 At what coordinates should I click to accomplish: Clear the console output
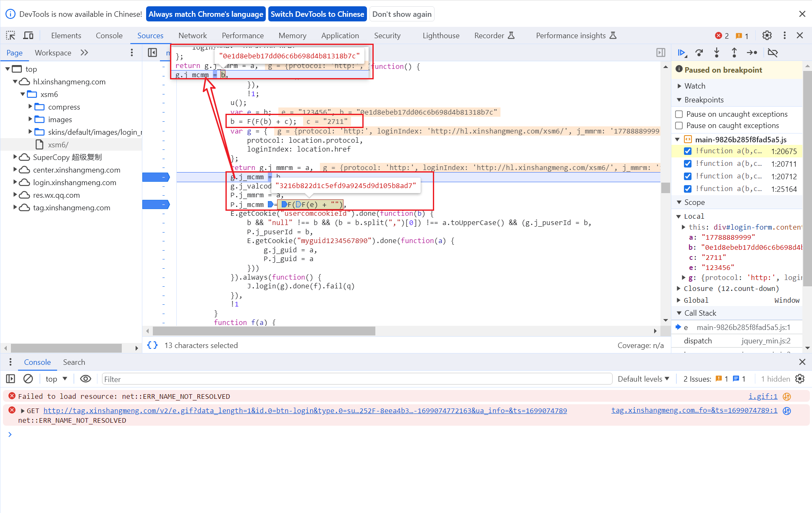[28, 379]
